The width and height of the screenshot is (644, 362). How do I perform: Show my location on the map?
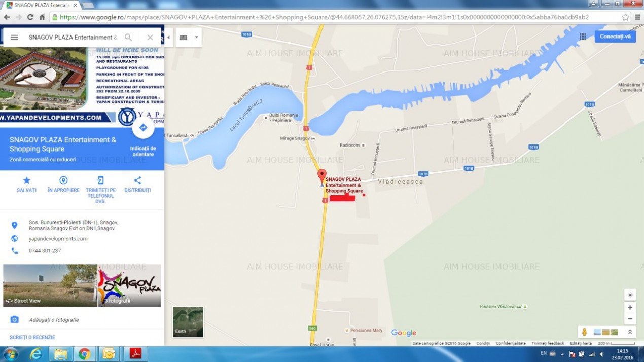[x=630, y=295]
